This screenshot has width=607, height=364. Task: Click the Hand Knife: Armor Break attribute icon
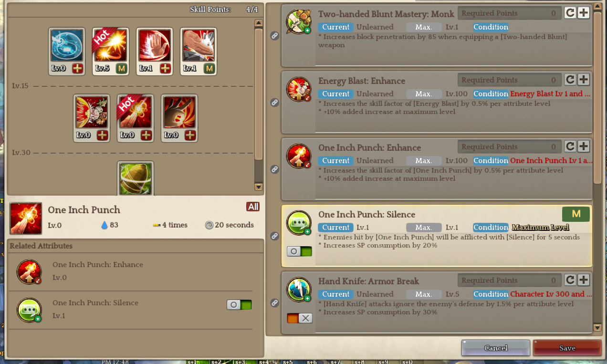[x=299, y=289]
